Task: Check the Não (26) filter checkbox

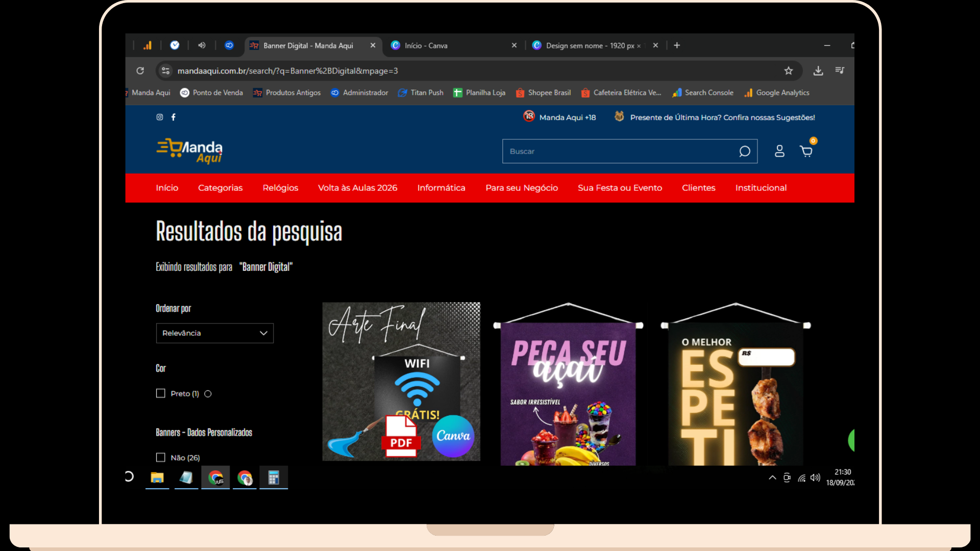Action: click(x=161, y=458)
